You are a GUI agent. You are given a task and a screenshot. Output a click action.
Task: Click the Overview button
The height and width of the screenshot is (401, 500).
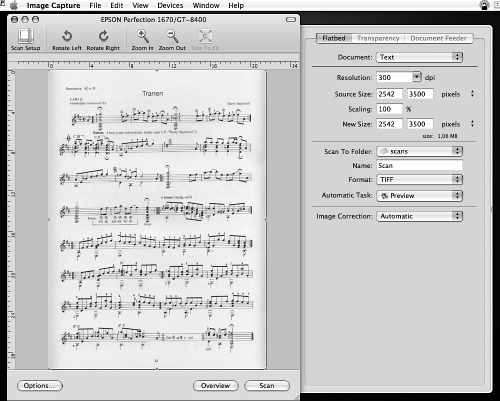[216, 386]
